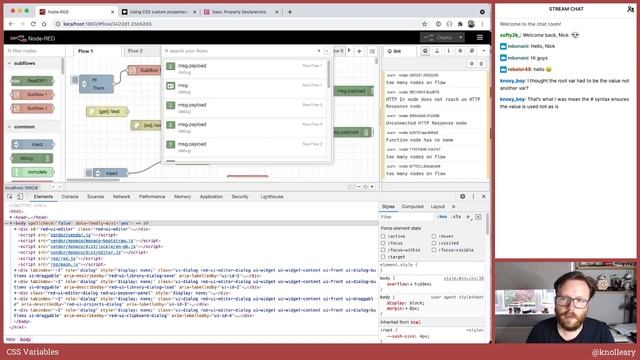Focus the filter nodes palette field
The width and height of the screenshot is (640, 360).
(35, 51)
